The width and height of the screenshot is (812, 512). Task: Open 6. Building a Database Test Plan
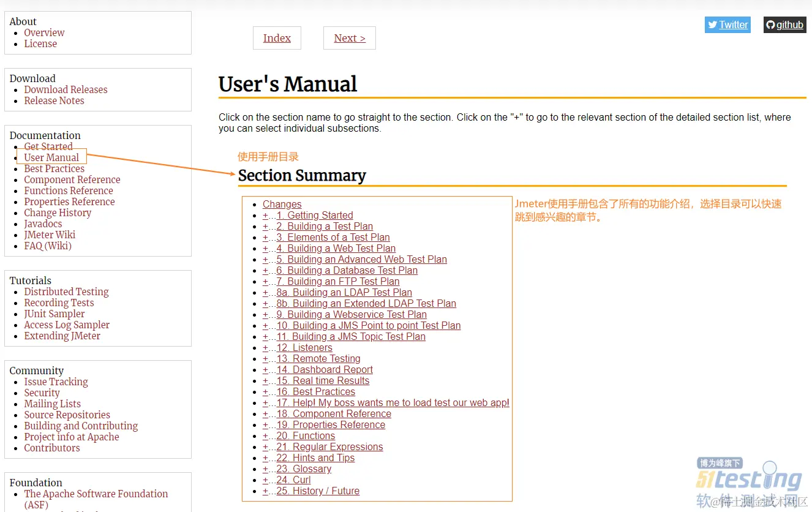[347, 271]
